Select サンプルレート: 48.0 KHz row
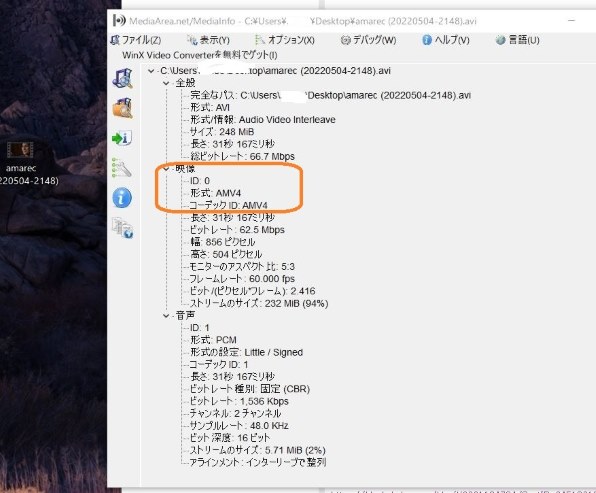596x493 pixels. pyautogui.click(x=239, y=425)
